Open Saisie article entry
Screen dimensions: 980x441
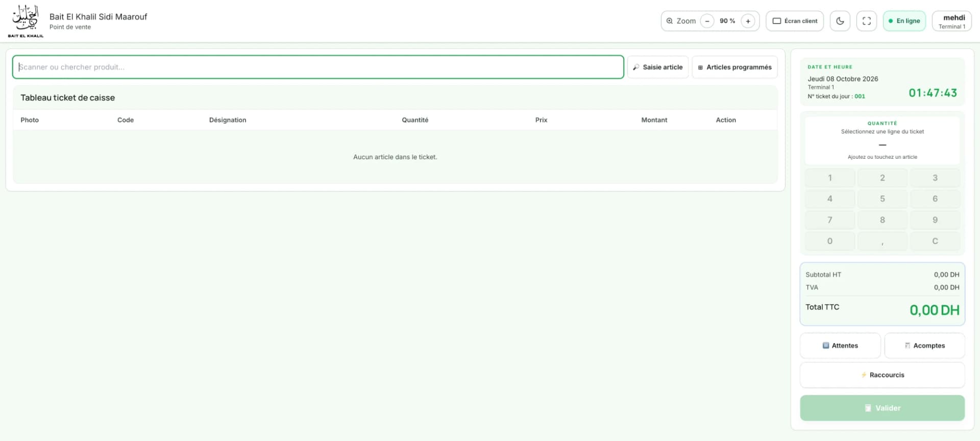coord(658,67)
